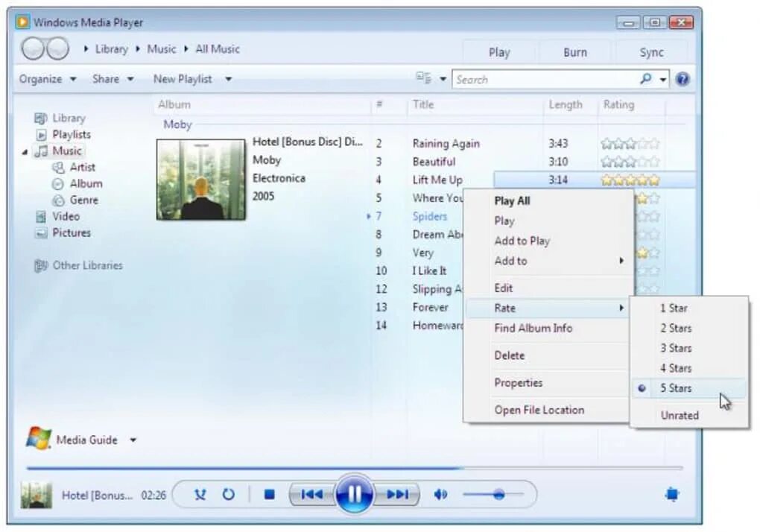Rate the song 4 Stars
760x532 pixels.
click(688, 368)
